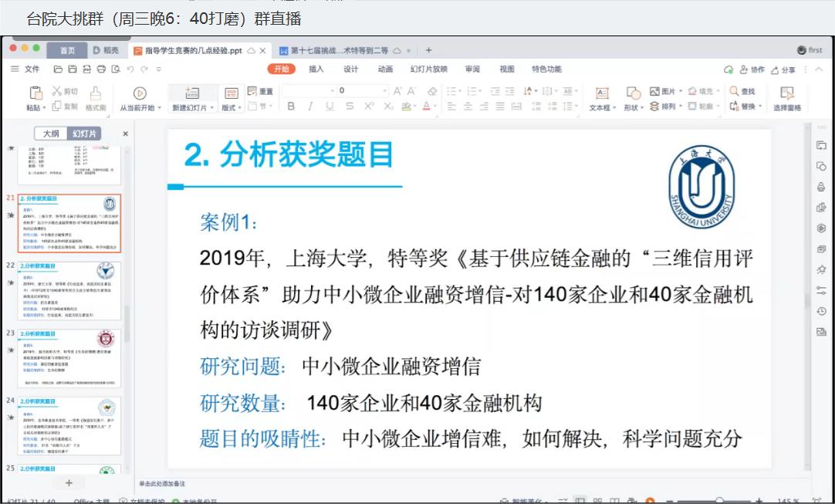Image resolution: width=835 pixels, height=504 pixels.
Task: Toggle Bold text formatting
Action: [292, 107]
